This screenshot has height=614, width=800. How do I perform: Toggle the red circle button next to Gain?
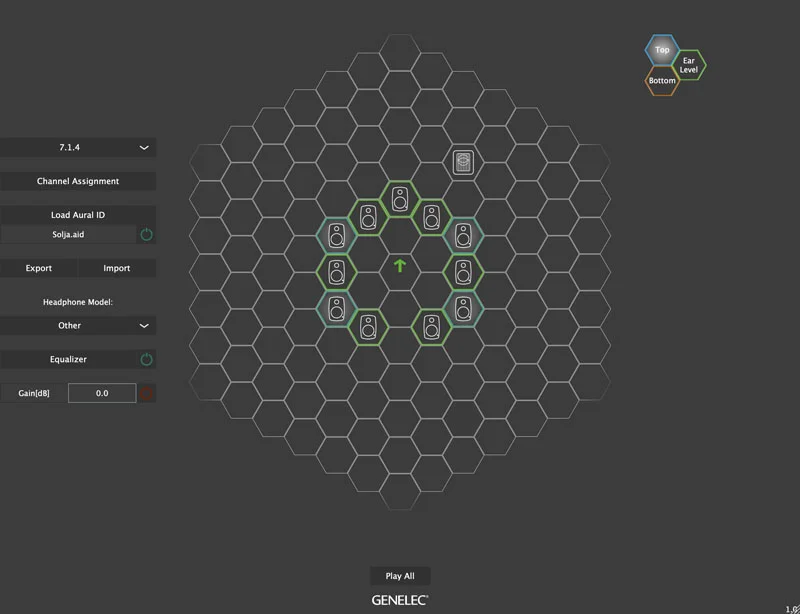pos(146,393)
